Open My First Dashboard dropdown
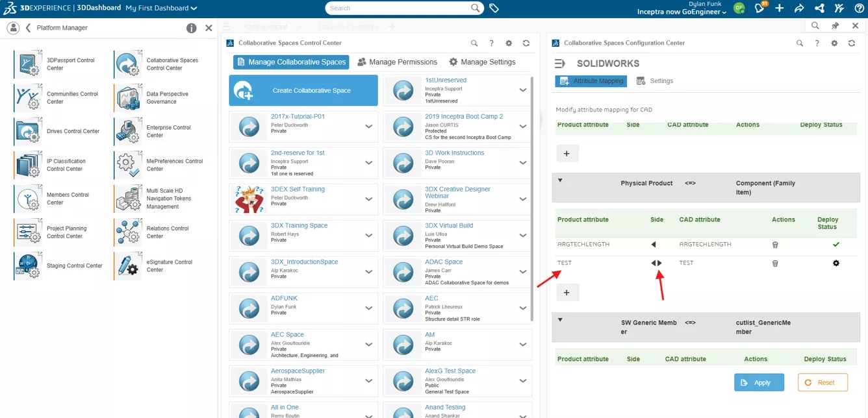The image size is (868, 418). coord(161,8)
